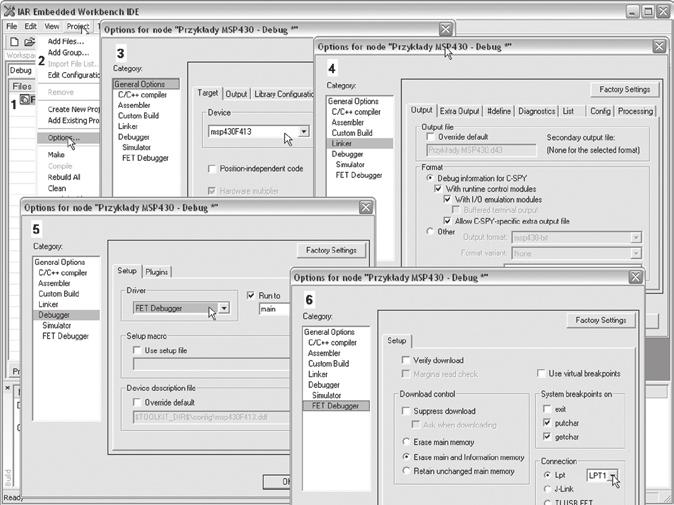This screenshot has height=505, width=674.
Task: Select Debug information for C-SPY radio
Action: tap(429, 178)
